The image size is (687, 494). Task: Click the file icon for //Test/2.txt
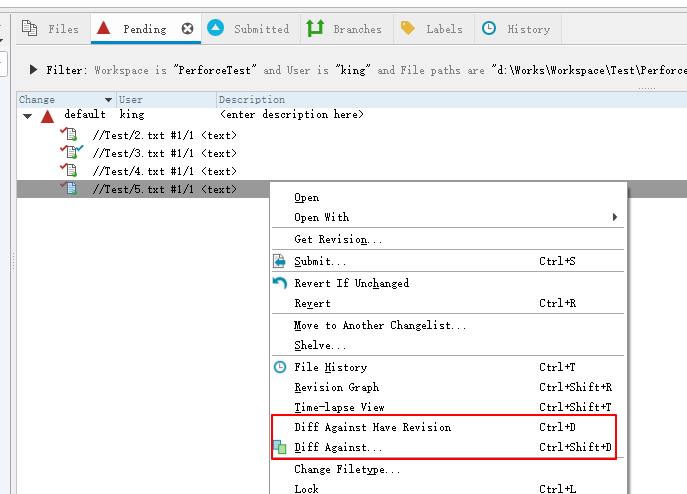(x=70, y=134)
